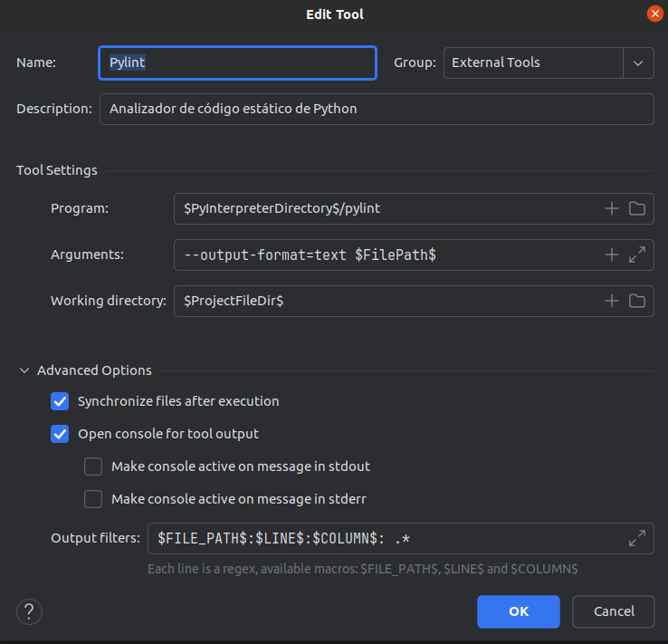Browse for Program file folder icon
Screen dimensions: 668x644
coord(637,208)
